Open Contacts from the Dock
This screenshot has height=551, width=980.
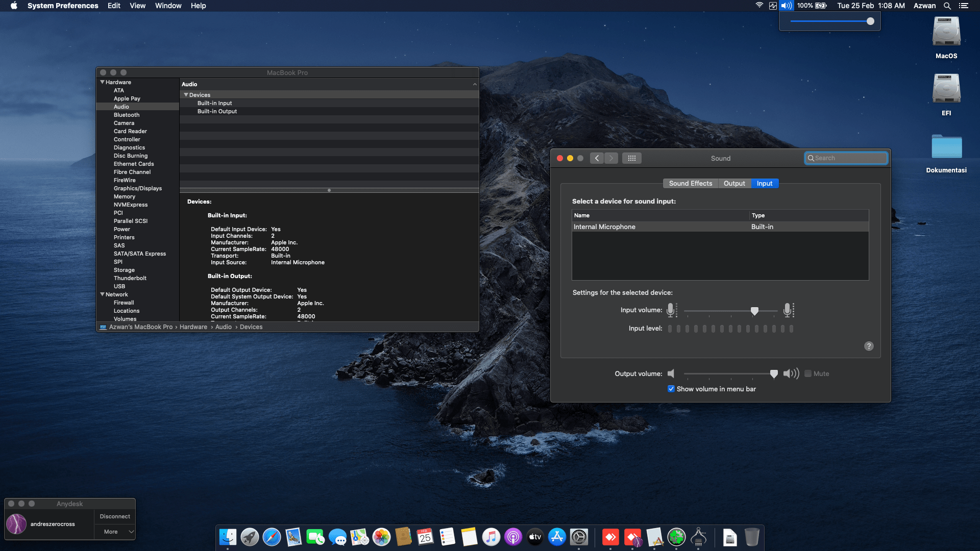point(403,537)
